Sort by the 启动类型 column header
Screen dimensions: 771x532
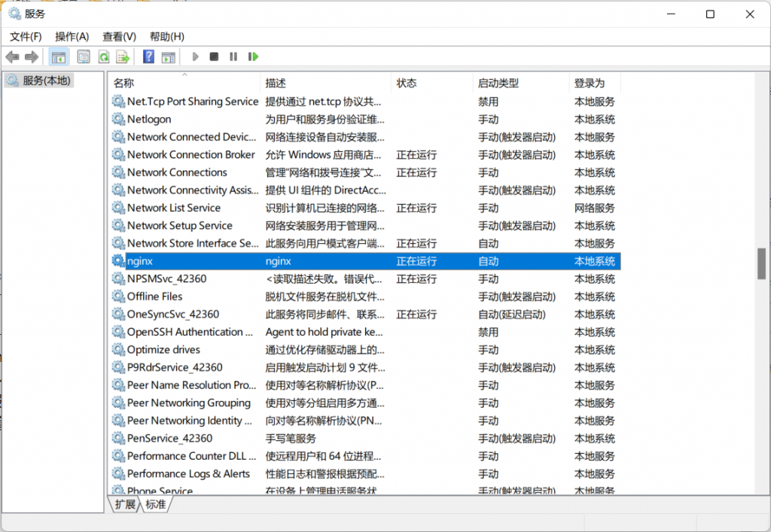[x=498, y=83]
